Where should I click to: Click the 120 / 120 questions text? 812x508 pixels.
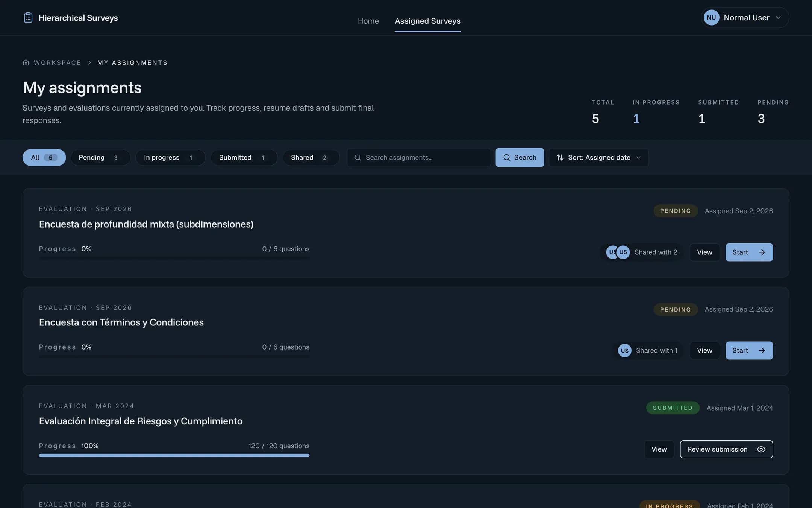coord(279,446)
